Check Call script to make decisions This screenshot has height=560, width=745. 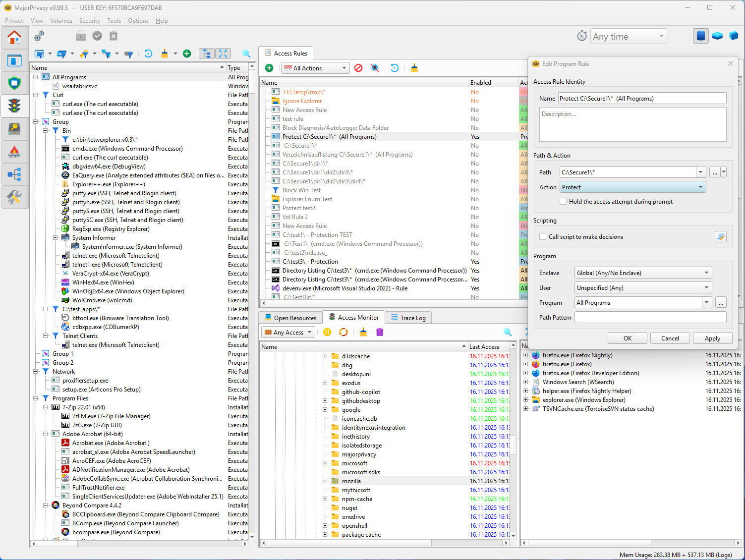[543, 237]
